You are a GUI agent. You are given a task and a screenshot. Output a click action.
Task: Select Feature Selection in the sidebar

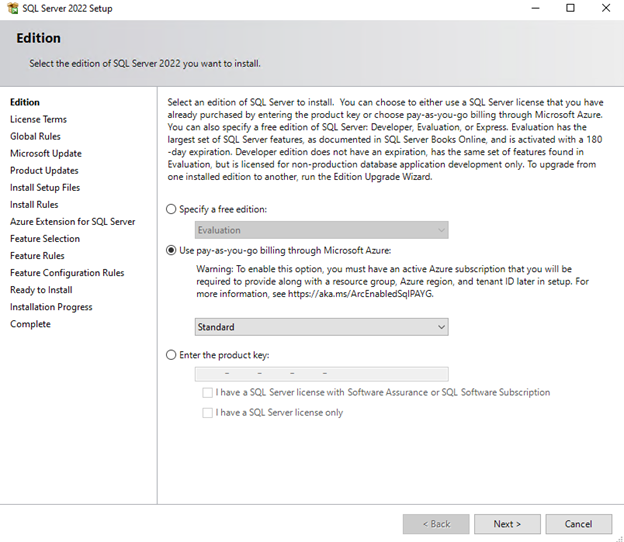coord(45,239)
